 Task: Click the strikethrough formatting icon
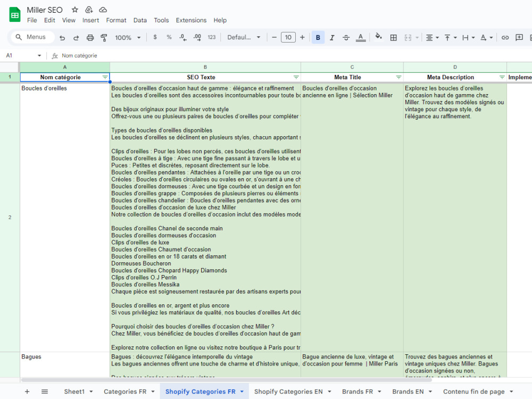pyautogui.click(x=346, y=37)
